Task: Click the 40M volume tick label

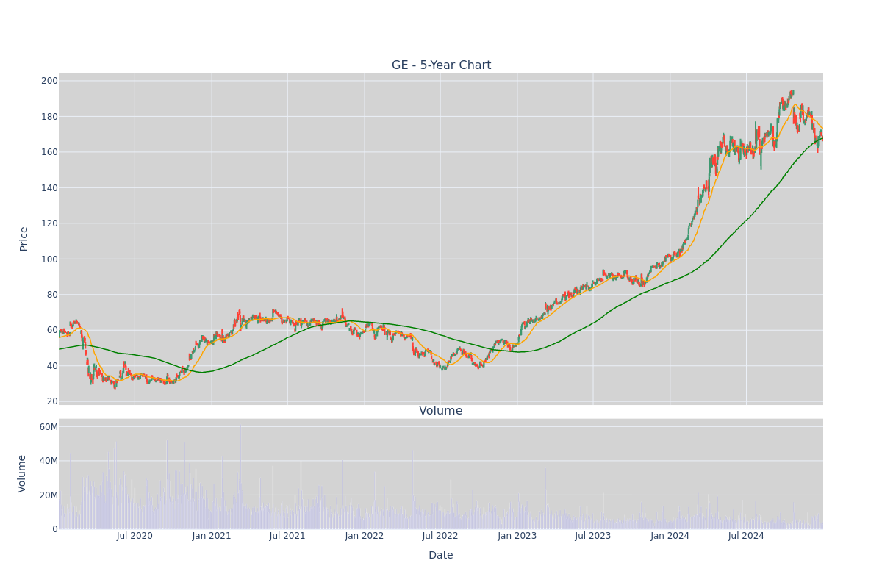Action: coord(49,461)
